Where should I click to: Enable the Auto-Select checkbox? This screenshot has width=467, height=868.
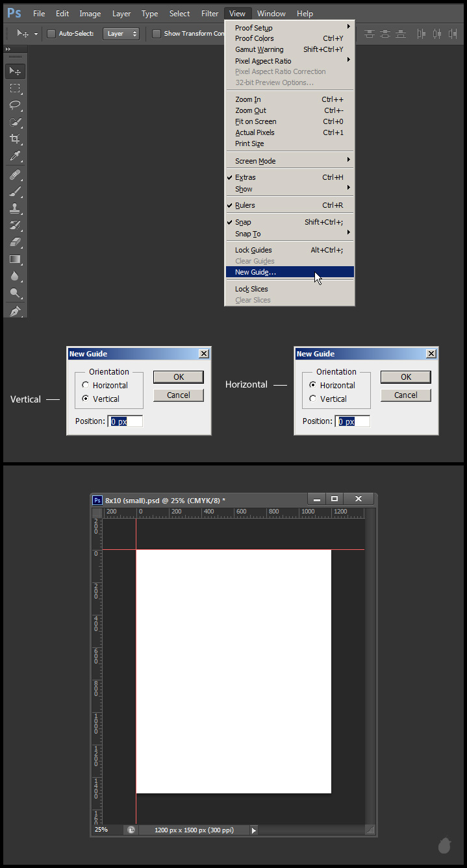coord(51,34)
